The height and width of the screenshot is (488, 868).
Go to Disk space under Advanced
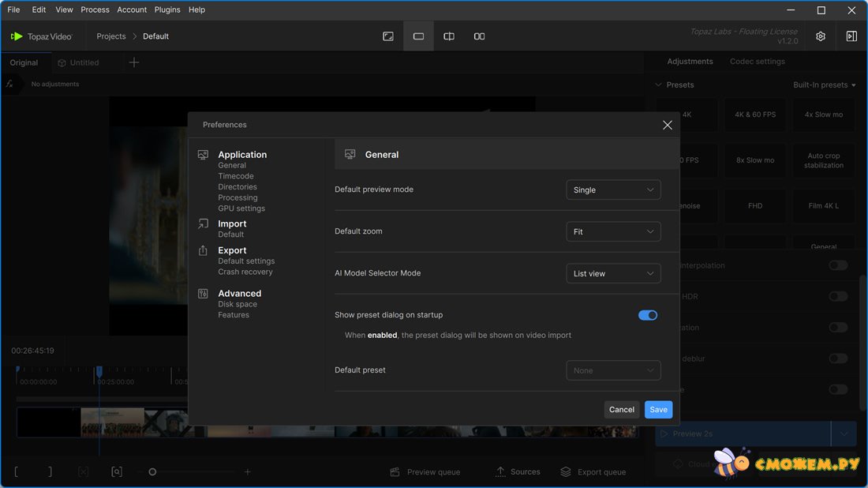pos(238,304)
